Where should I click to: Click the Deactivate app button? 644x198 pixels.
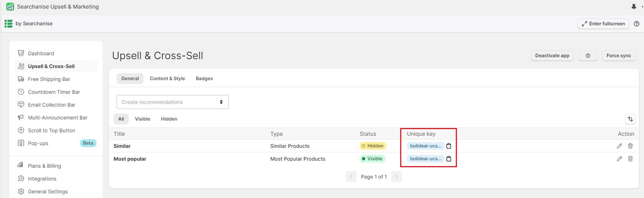(x=552, y=56)
